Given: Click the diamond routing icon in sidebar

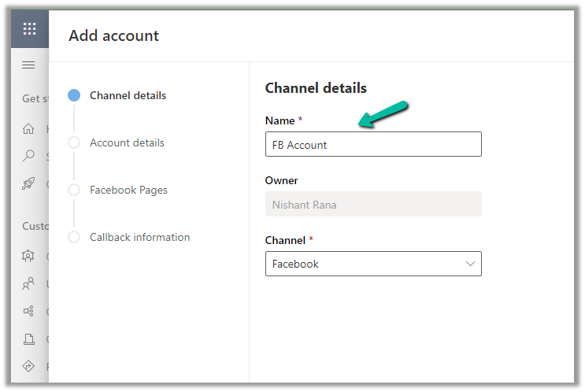Looking at the screenshot, I should click(28, 366).
